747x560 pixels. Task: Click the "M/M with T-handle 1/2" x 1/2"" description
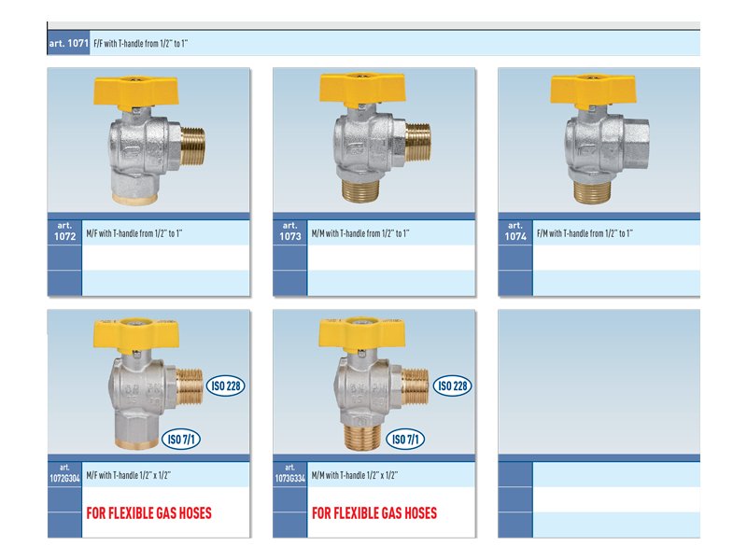tap(355, 475)
